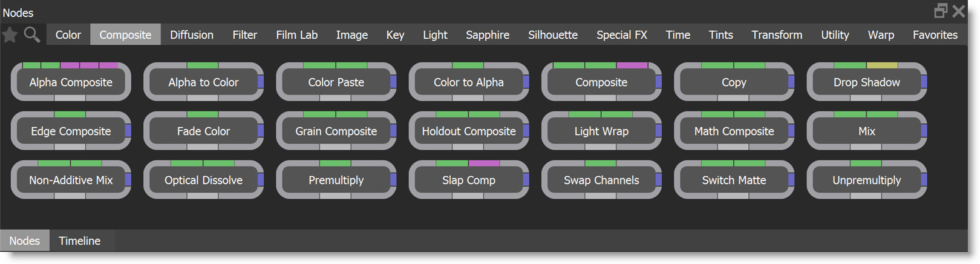The width and height of the screenshot is (980, 264).
Task: Add the Premultiply node
Action: tap(336, 180)
